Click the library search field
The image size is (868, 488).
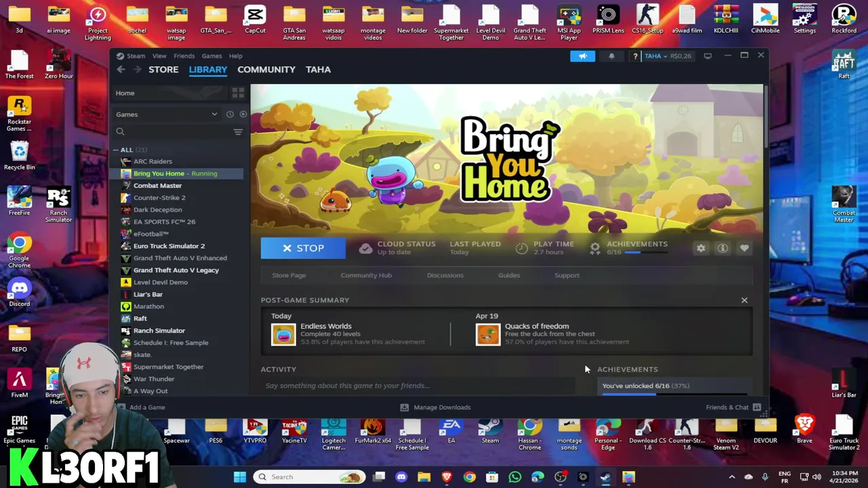(172, 131)
